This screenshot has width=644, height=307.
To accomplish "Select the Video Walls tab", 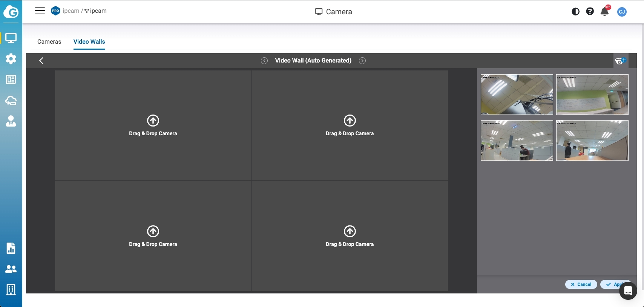I will pyautogui.click(x=89, y=42).
